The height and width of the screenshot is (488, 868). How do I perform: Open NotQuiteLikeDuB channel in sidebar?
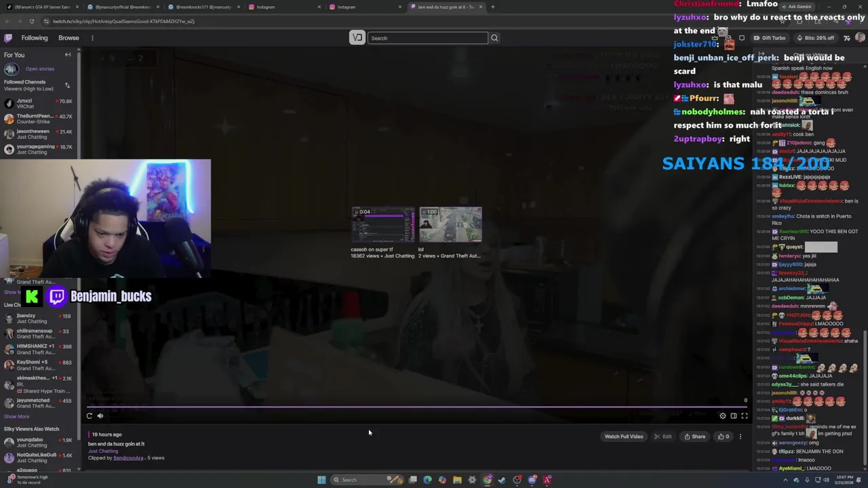point(39,457)
